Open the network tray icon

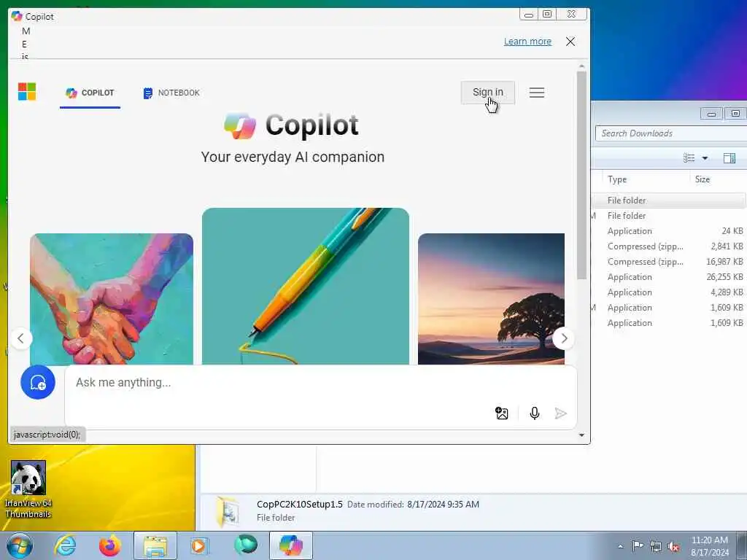(x=656, y=547)
